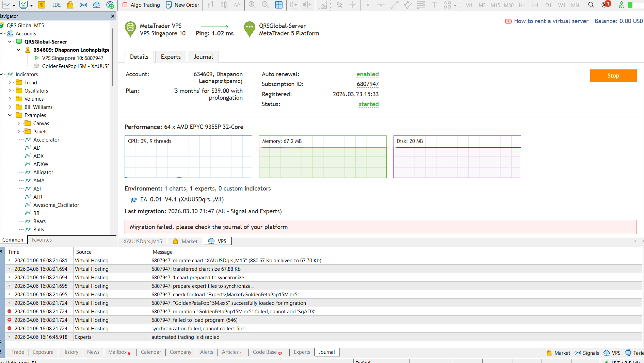The width and height of the screenshot is (644, 363).
Task: Open the Signals toolbar icon
Action: tap(83, 5)
